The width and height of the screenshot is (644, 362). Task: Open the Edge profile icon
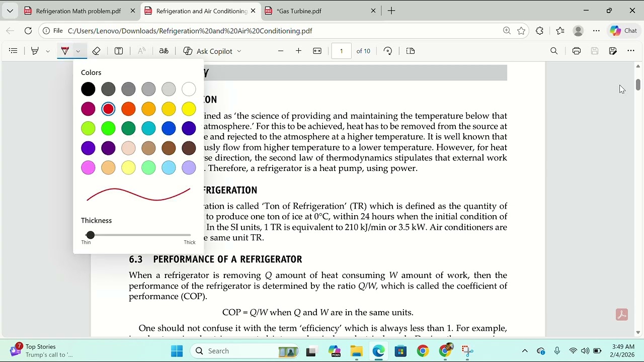578,31
